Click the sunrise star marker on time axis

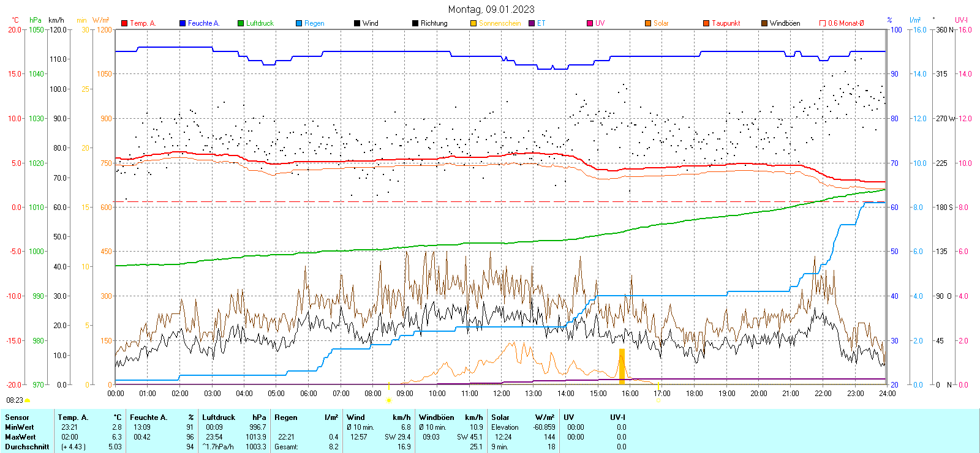388,400
